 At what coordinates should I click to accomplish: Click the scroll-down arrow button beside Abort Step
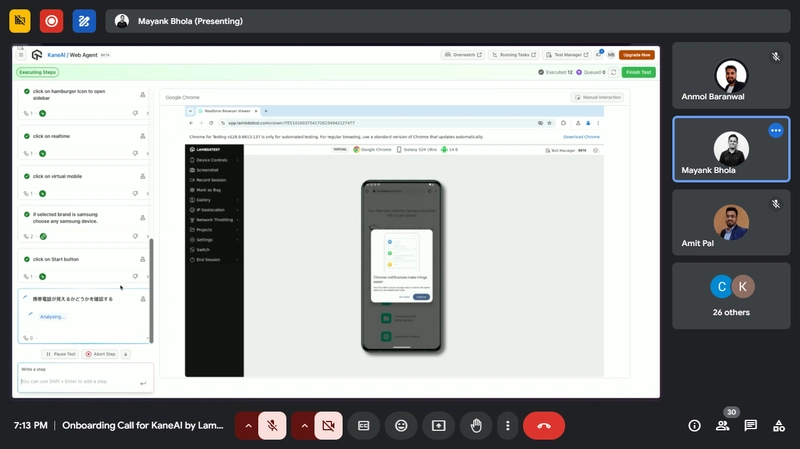tap(126, 354)
